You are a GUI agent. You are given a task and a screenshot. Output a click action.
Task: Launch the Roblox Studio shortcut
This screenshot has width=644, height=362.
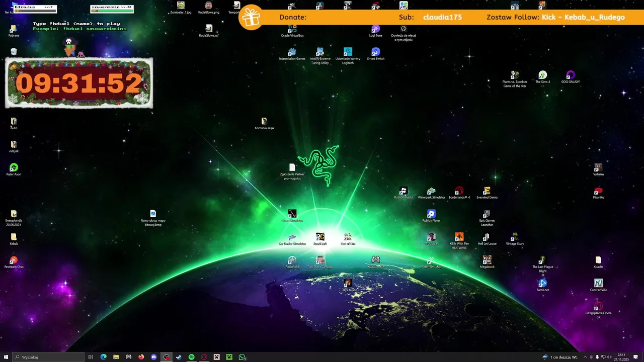[403, 193]
